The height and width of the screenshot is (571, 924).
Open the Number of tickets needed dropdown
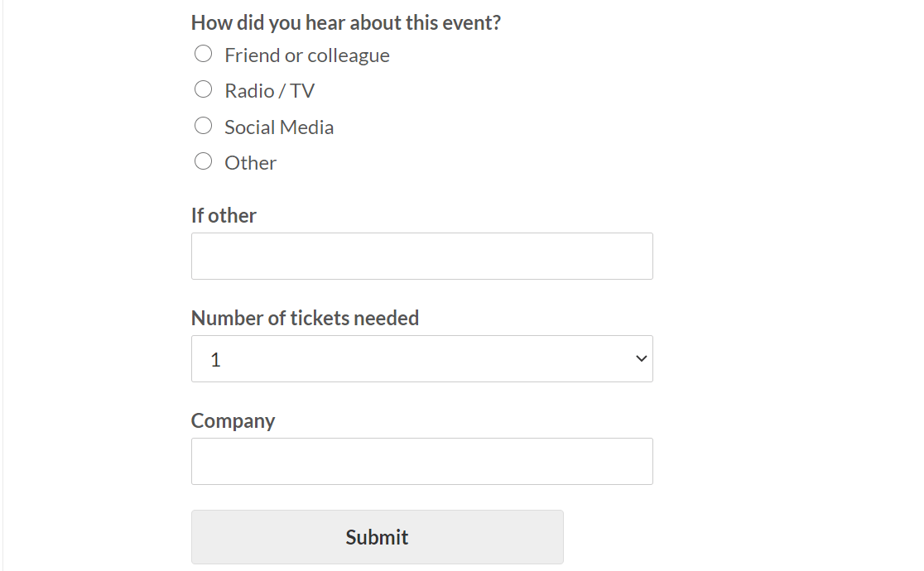tap(421, 358)
